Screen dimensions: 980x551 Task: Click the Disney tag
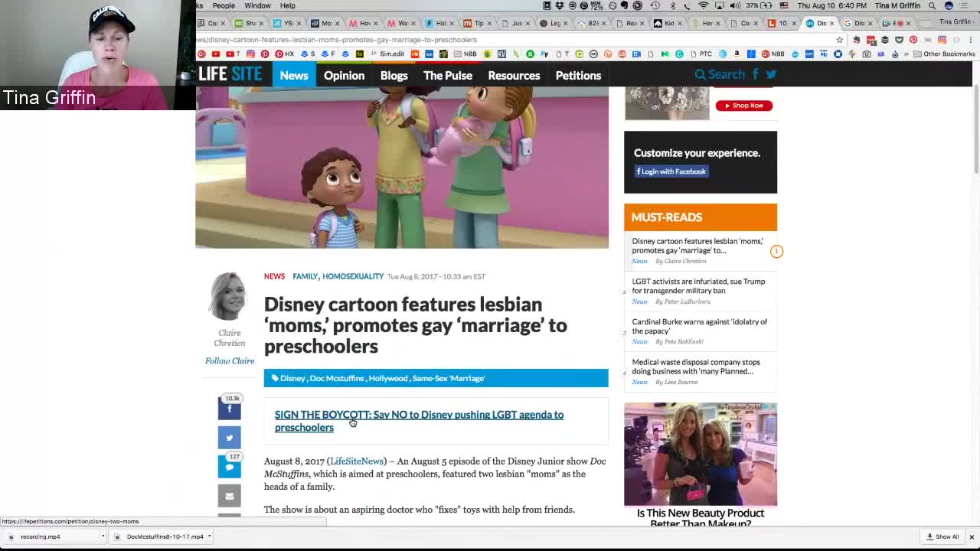(292, 378)
